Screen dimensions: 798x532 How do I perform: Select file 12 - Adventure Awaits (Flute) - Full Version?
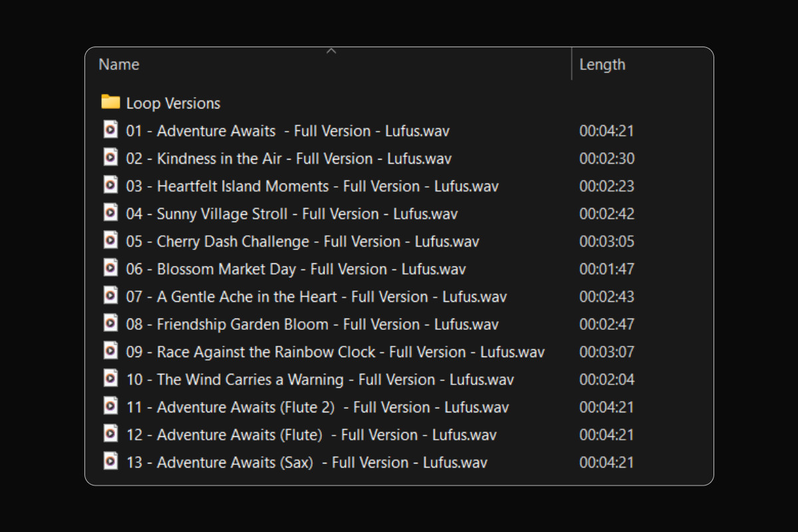click(x=312, y=435)
